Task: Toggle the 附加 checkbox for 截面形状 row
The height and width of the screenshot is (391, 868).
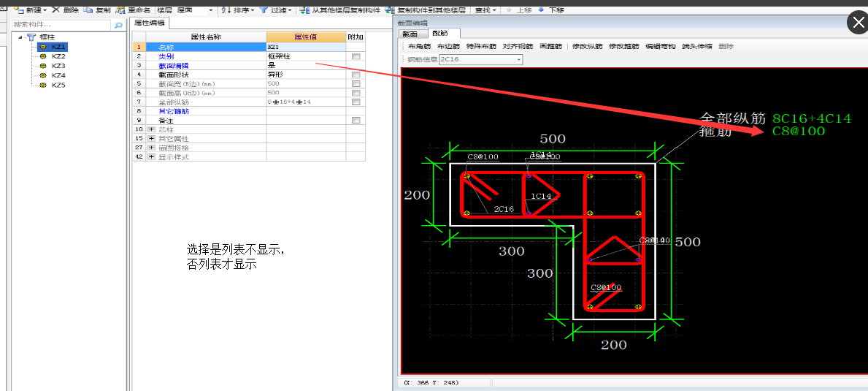Action: (356, 75)
